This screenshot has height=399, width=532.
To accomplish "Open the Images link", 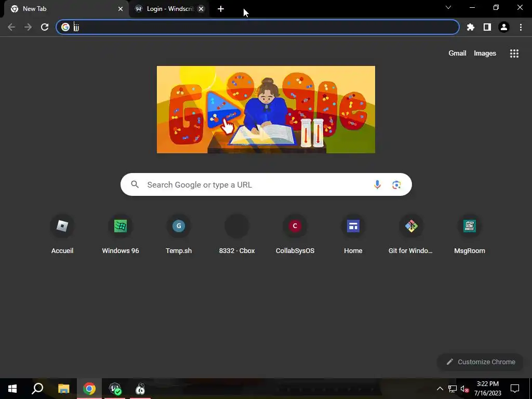I will pos(485,54).
